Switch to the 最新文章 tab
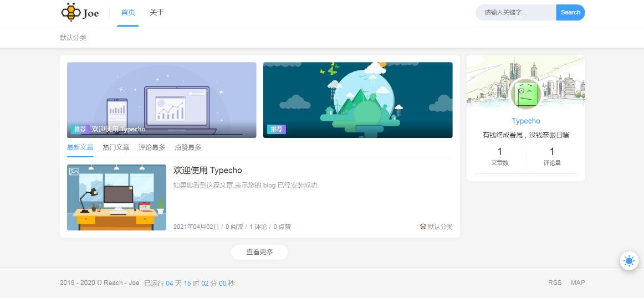Screen dimensions: 644x298 tap(80, 148)
